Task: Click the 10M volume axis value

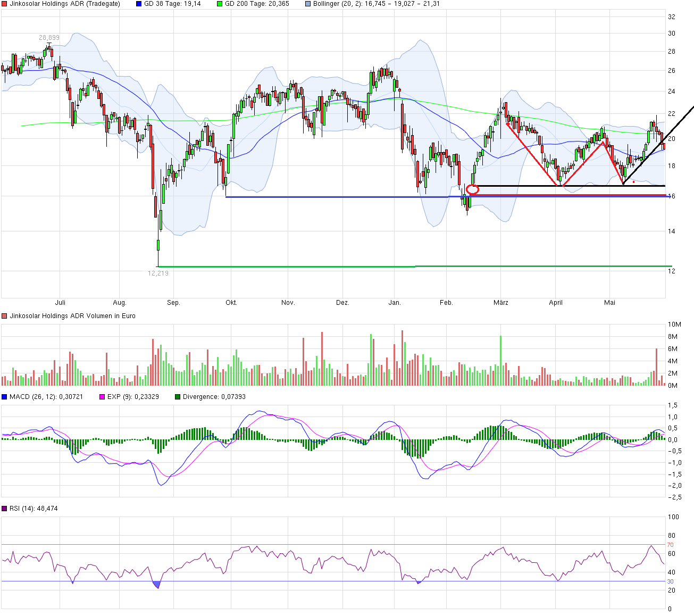Action: pyautogui.click(x=674, y=324)
